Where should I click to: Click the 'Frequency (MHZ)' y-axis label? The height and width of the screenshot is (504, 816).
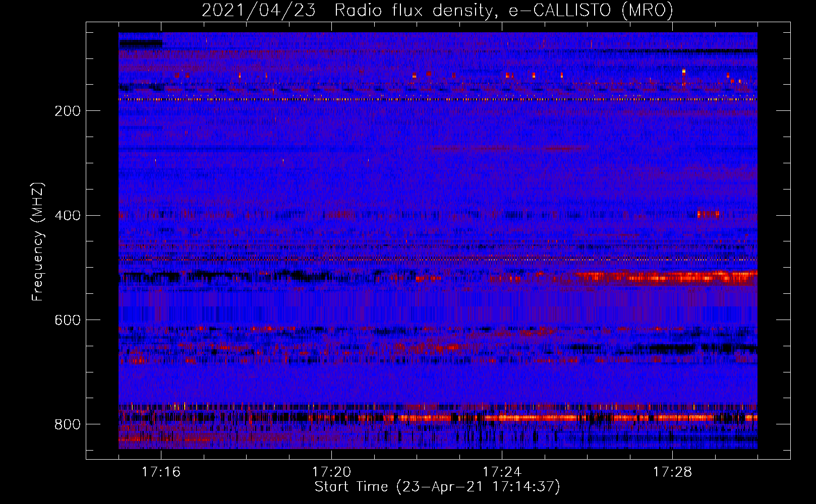click(x=38, y=241)
